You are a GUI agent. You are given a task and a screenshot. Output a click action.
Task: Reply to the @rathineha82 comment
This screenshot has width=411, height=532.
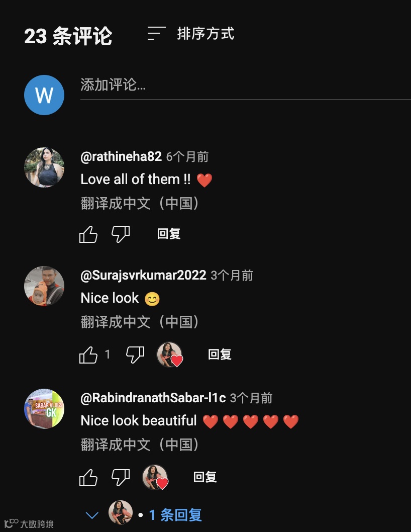coord(169,234)
